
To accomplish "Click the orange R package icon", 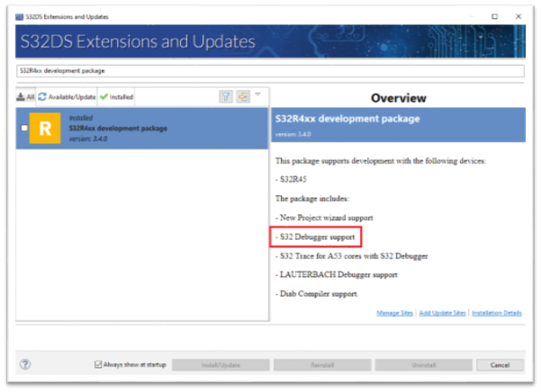I will tap(45, 129).
